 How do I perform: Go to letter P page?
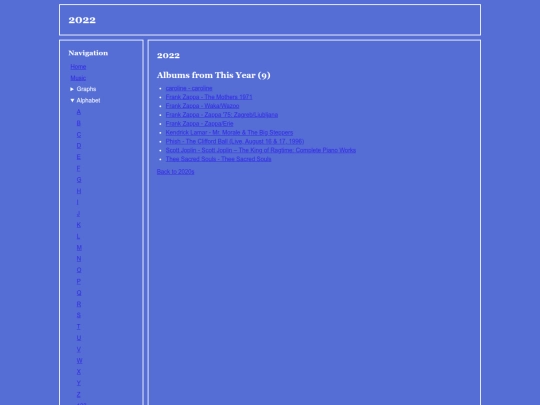click(x=79, y=281)
